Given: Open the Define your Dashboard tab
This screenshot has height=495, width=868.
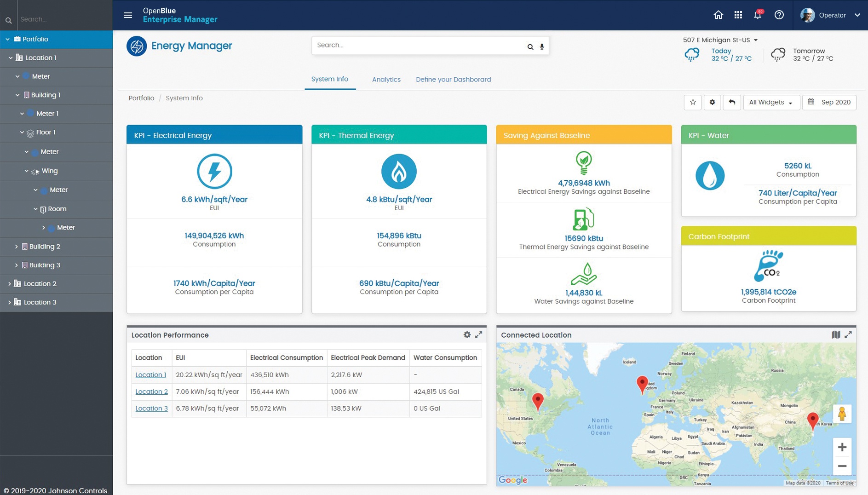Looking at the screenshot, I should coord(453,79).
